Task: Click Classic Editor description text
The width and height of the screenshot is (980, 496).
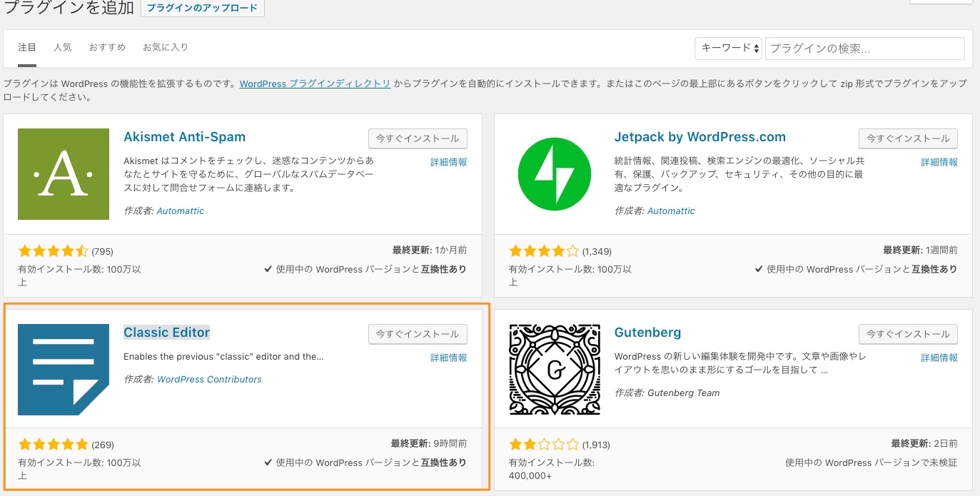Action: [223, 357]
